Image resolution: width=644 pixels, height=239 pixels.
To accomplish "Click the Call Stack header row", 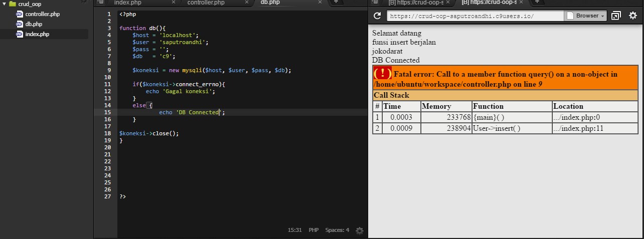I will 505,95.
